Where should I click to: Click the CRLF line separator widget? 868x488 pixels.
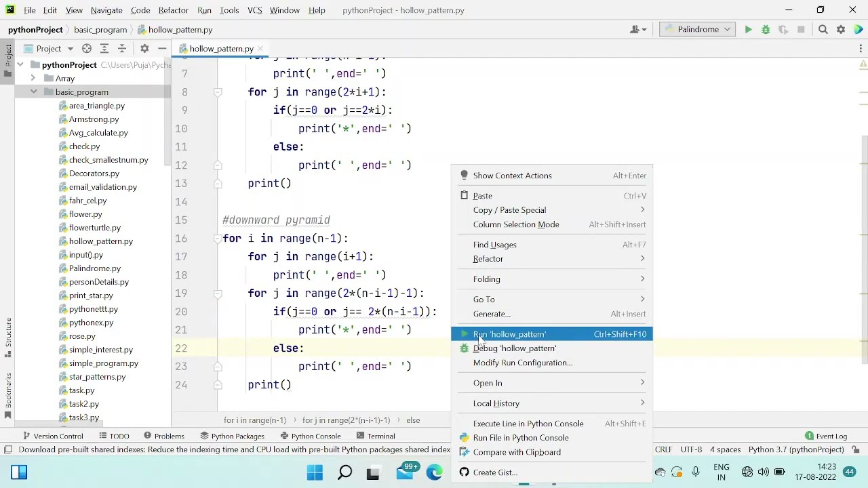pyautogui.click(x=663, y=449)
